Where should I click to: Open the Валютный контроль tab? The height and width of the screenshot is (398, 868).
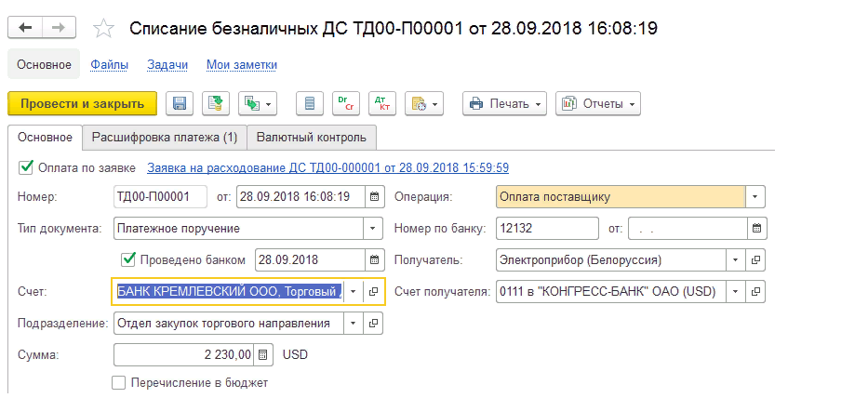[312, 138]
